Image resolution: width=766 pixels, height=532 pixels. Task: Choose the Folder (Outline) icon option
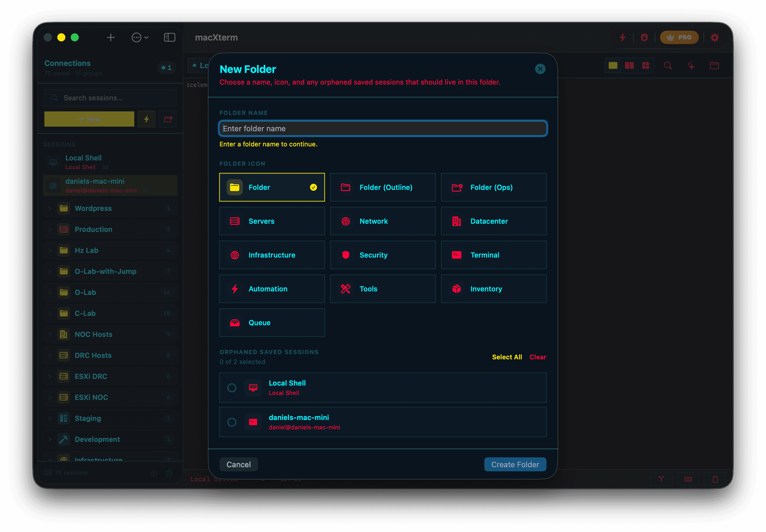click(383, 187)
